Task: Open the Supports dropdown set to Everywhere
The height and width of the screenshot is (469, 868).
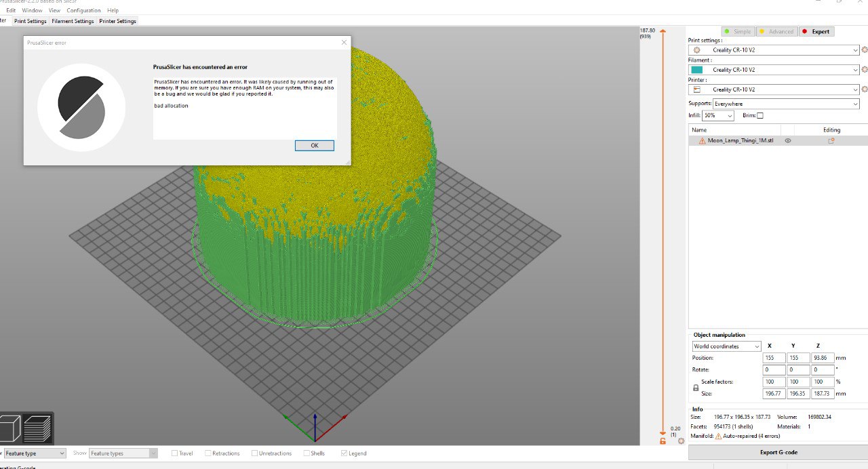Action: 786,104
